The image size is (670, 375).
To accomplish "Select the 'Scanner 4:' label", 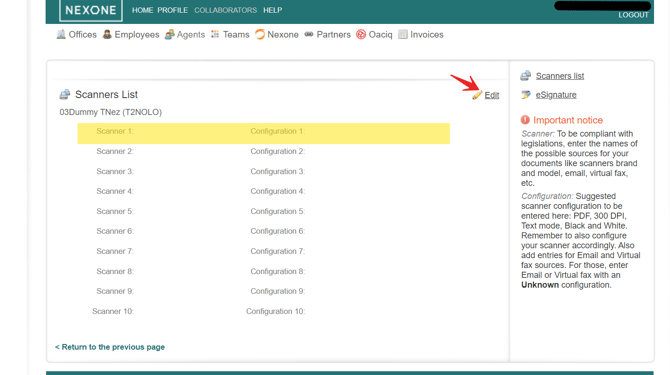I will 115,191.
